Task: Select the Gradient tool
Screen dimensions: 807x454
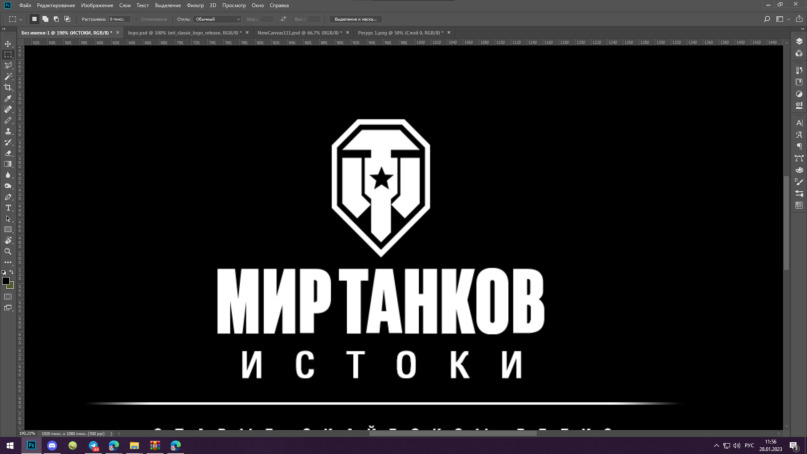Action: [8, 164]
